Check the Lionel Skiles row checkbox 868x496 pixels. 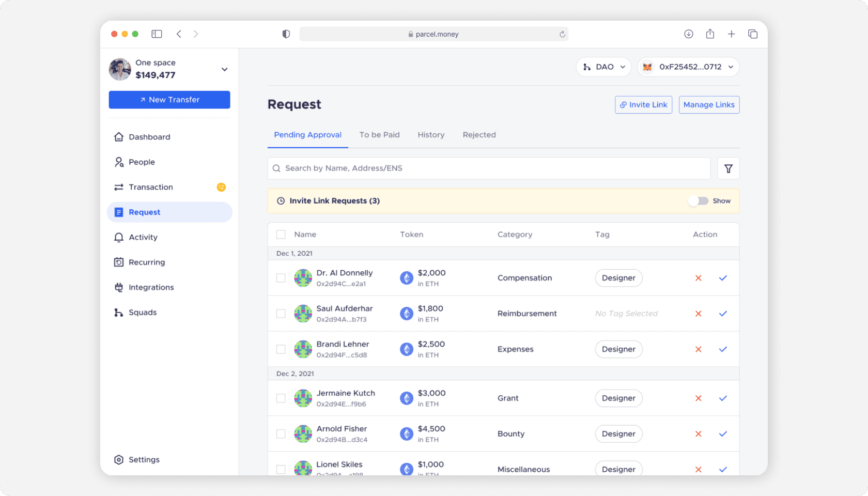(281, 470)
